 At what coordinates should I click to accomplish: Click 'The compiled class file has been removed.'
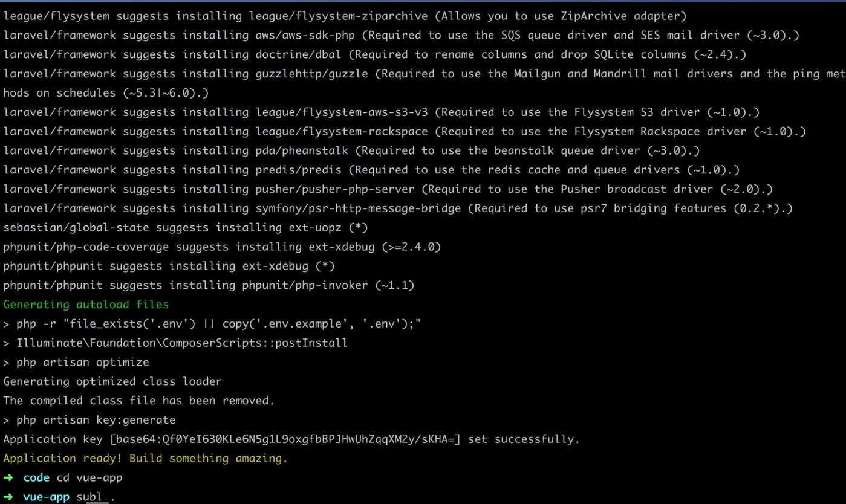pyautogui.click(x=138, y=401)
